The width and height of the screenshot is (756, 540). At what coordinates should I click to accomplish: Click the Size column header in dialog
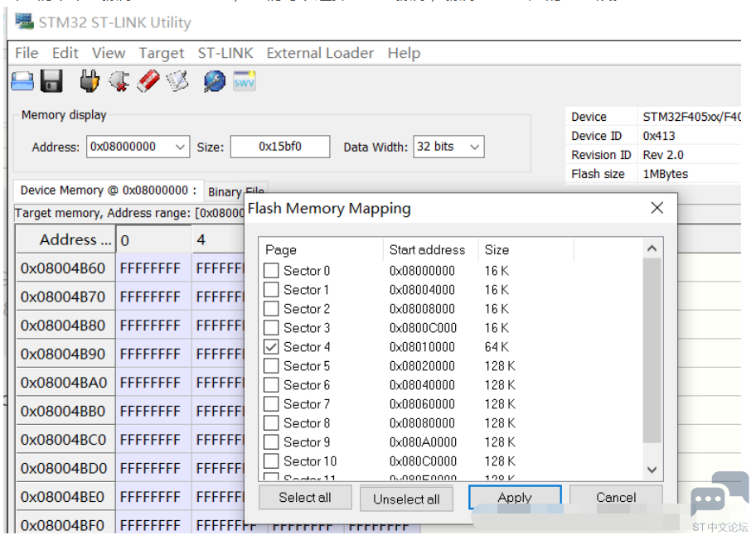coord(526,250)
